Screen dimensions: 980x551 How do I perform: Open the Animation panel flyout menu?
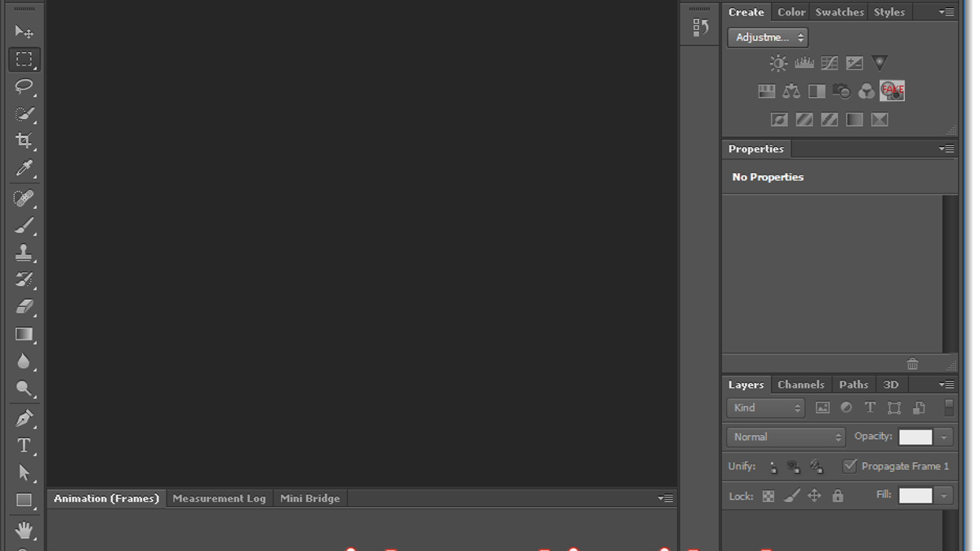[666, 498]
